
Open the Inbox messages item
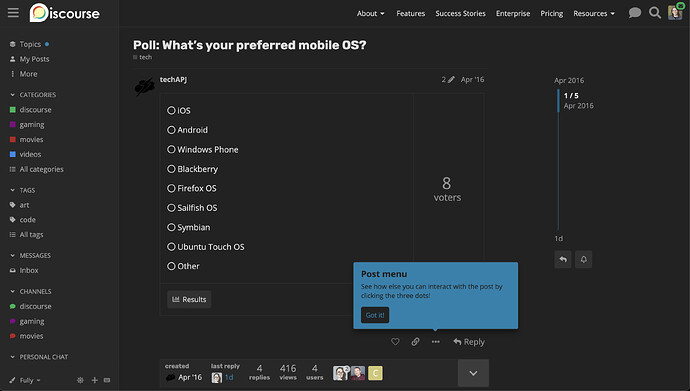tap(24, 270)
